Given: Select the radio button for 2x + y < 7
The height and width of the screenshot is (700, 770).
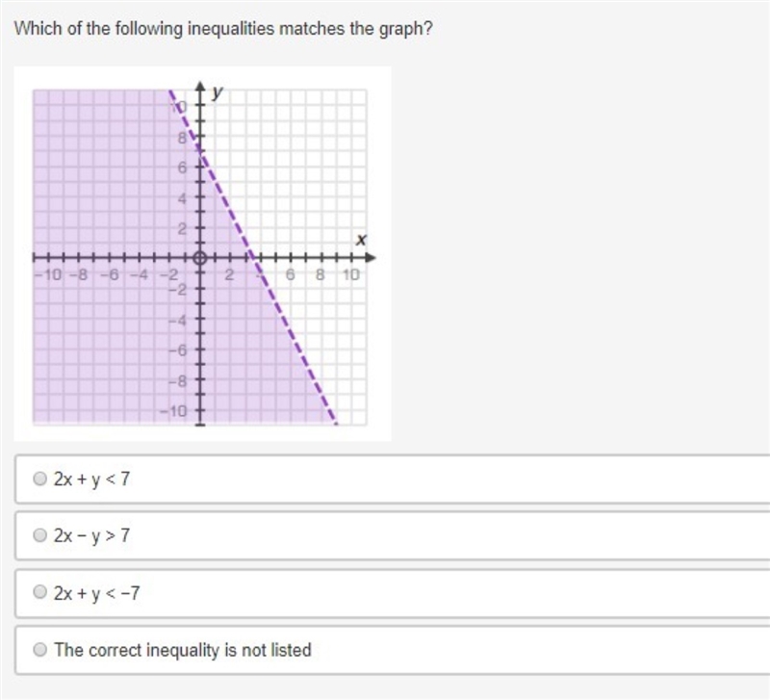Looking at the screenshot, I should point(39,479).
